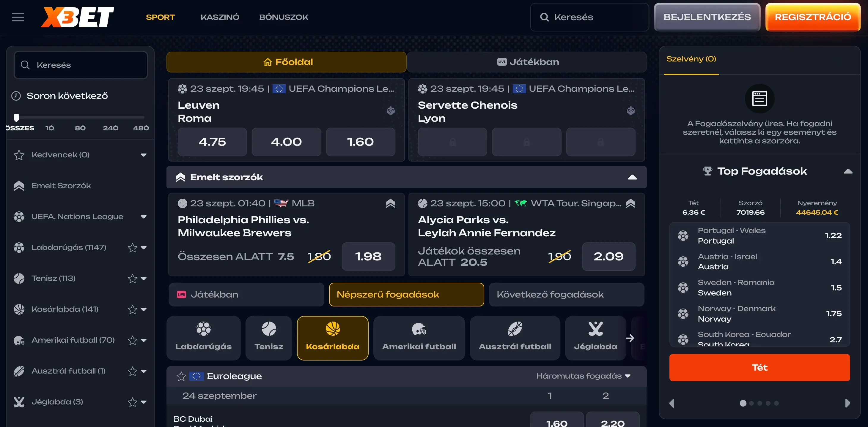Image resolution: width=868 pixels, height=427 pixels.
Task: Select the Labdarúgás sport tile
Action: pos(204,338)
